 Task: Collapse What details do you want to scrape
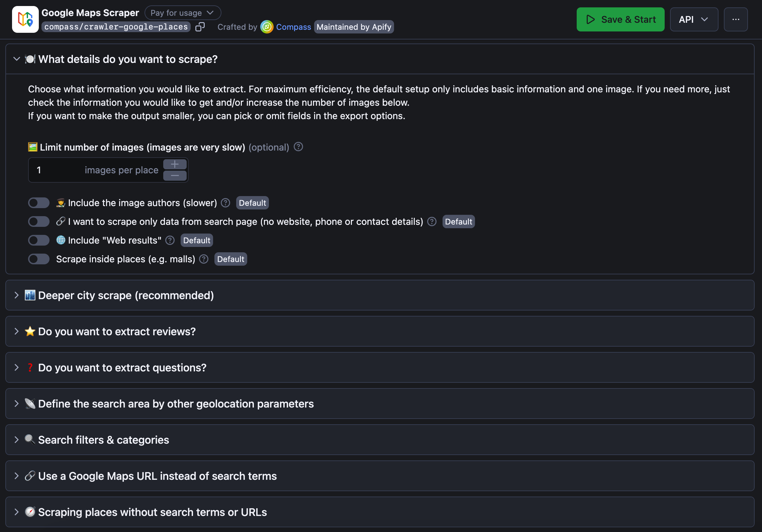[380, 59]
